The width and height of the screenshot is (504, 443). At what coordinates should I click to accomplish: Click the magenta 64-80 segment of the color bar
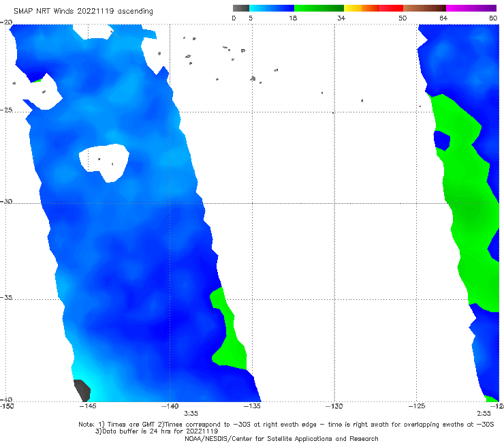point(471,8)
